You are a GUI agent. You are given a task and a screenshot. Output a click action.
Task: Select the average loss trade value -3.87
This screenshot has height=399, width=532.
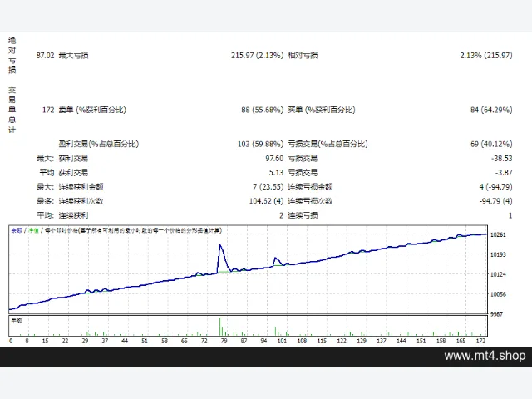[x=504, y=173]
